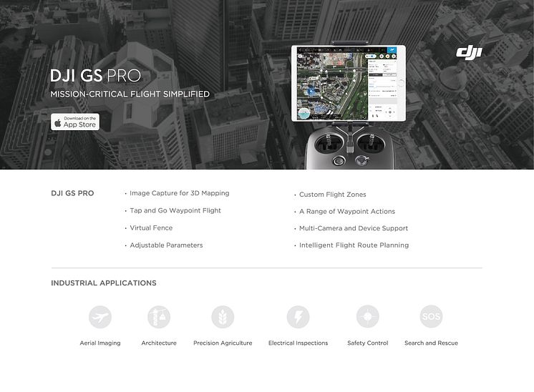Click the Aerial Imaging label
This screenshot has width=534, height=392.
[x=100, y=343]
